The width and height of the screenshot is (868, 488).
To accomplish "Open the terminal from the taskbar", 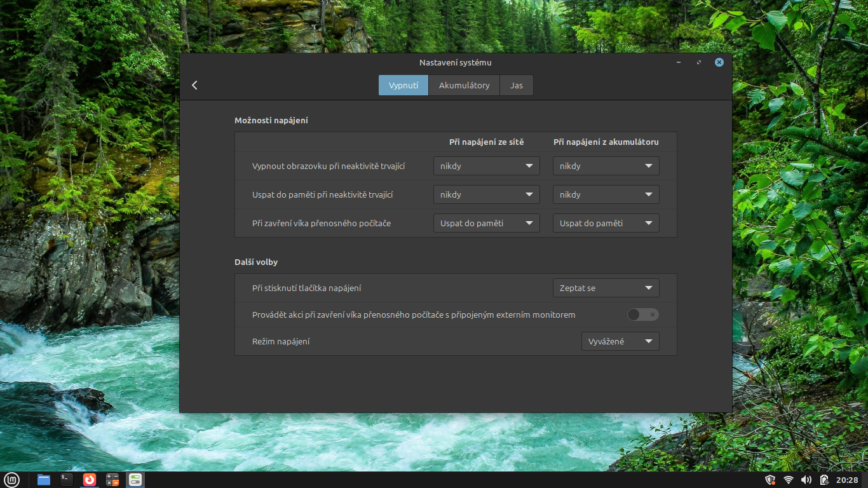I will [67, 480].
